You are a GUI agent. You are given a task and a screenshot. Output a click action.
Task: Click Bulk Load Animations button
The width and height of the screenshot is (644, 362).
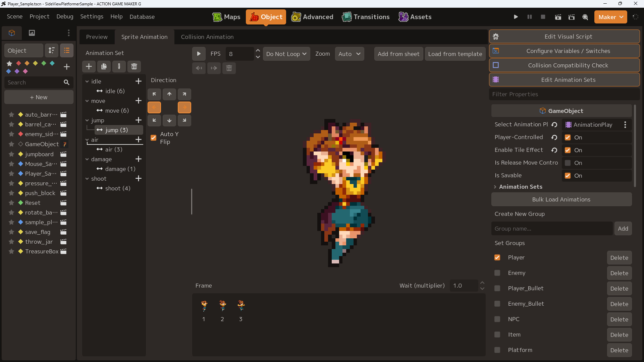click(x=561, y=199)
